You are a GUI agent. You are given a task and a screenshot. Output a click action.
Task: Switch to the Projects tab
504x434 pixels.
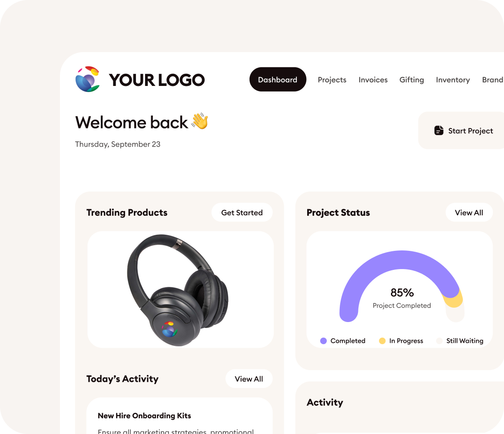332,79
